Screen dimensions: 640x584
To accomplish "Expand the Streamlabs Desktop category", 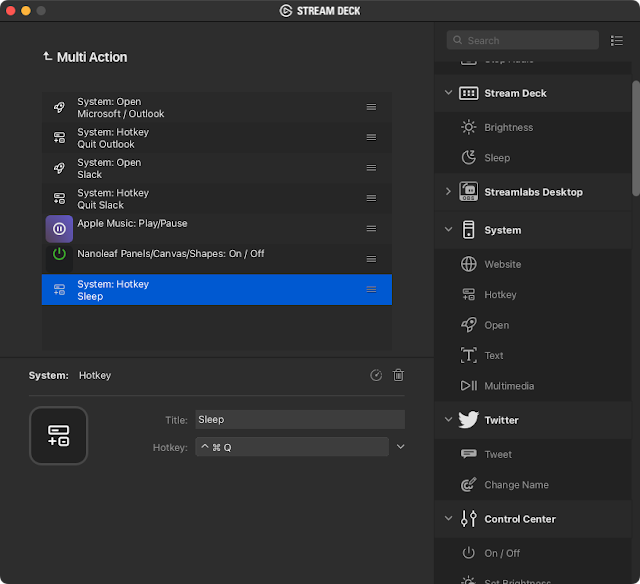I will (x=448, y=191).
